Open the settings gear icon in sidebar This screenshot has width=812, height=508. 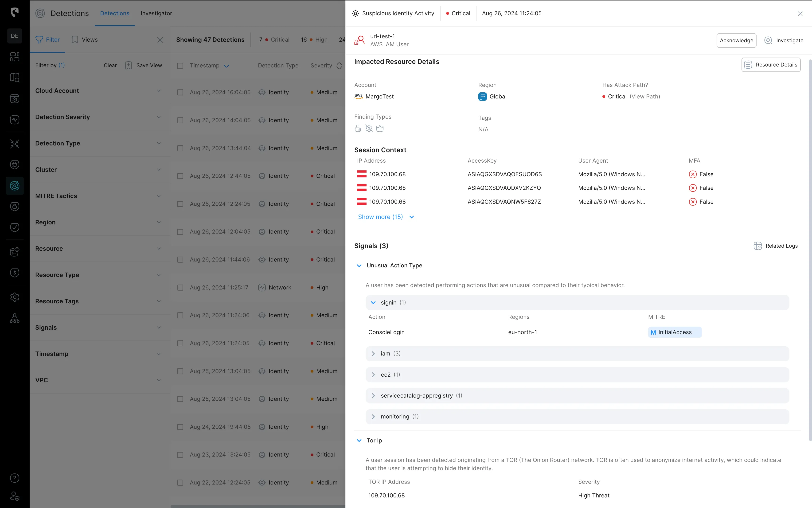(14, 297)
